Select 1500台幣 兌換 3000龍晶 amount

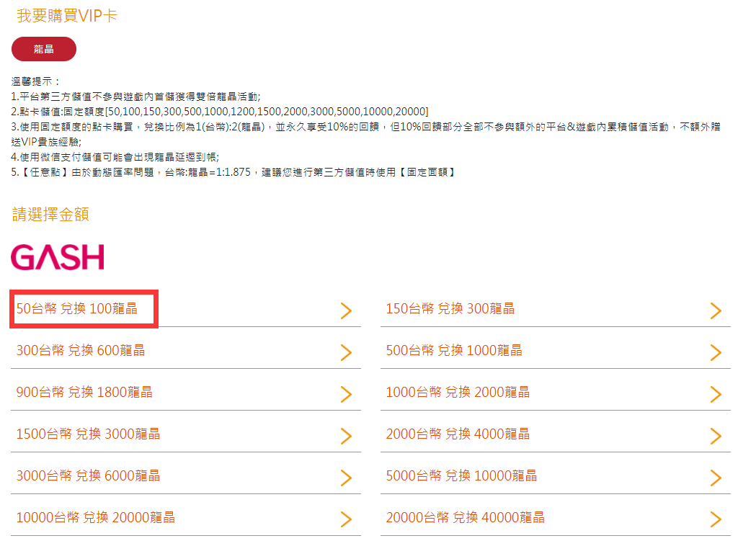(x=88, y=434)
